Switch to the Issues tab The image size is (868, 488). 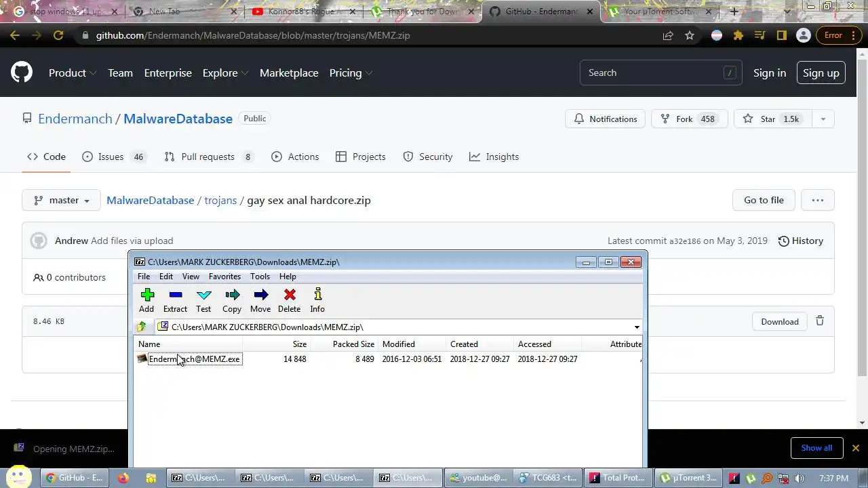pyautogui.click(x=114, y=157)
